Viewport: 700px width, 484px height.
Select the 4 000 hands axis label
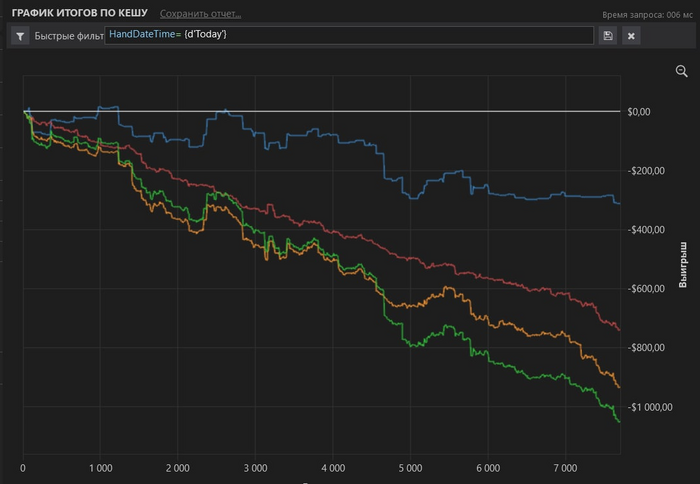tap(333, 468)
